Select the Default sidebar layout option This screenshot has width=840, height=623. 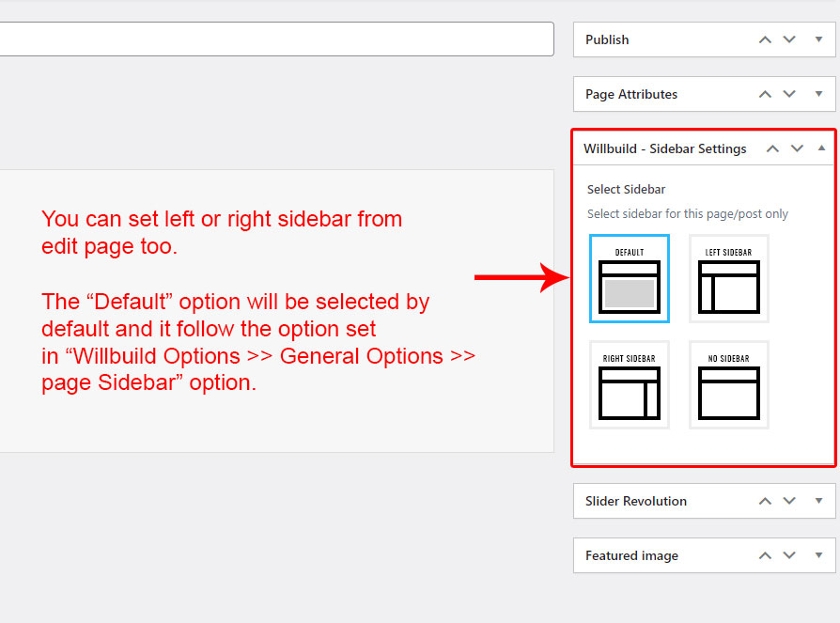pyautogui.click(x=630, y=278)
